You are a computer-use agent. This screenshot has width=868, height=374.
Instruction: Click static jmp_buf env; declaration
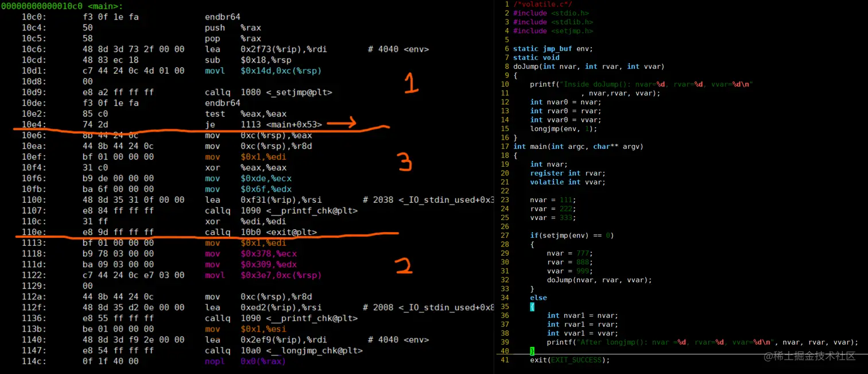coord(553,49)
